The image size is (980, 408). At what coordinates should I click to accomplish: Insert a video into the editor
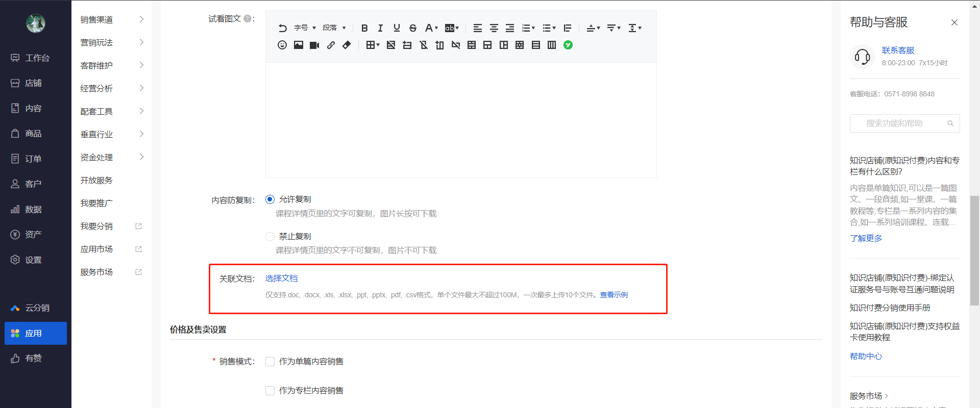314,45
